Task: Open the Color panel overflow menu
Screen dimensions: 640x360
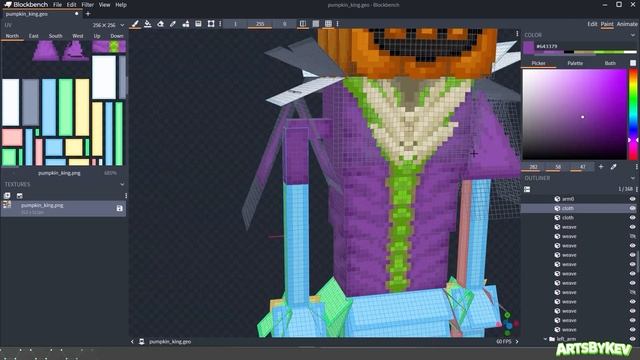Action: 636,167
